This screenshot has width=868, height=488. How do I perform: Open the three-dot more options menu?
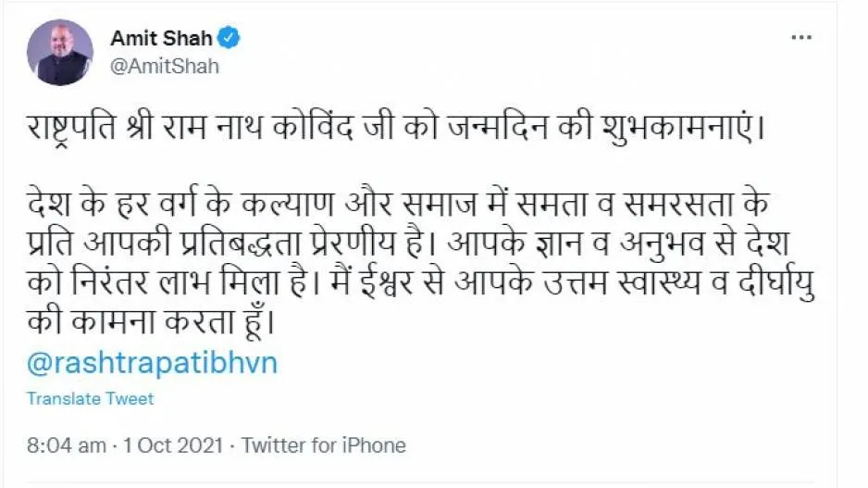click(801, 38)
